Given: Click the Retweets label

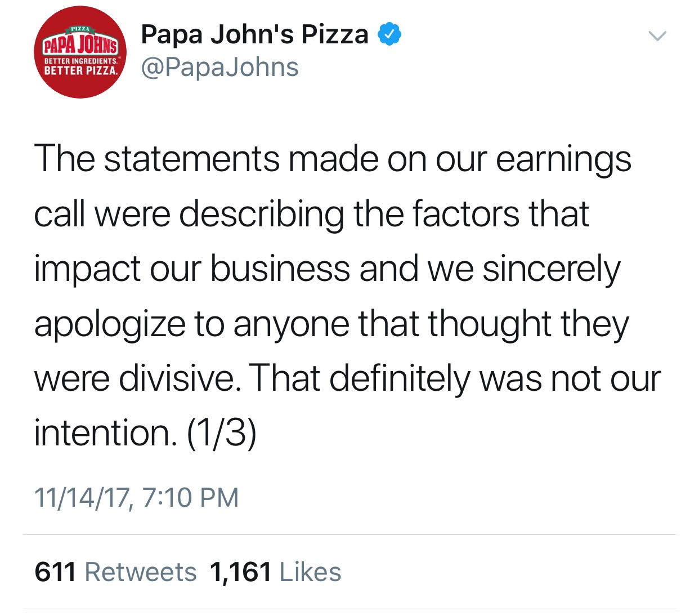Looking at the screenshot, I should [x=140, y=572].
